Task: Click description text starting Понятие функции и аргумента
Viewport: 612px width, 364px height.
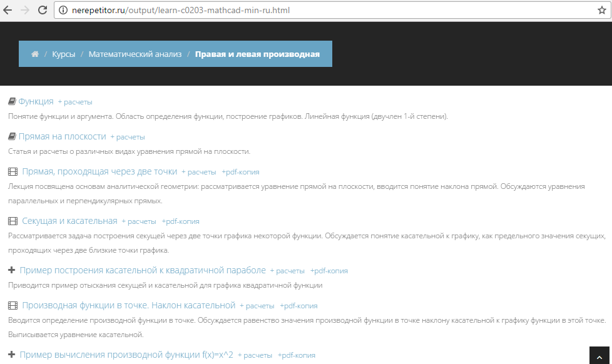Action: pyautogui.click(x=228, y=116)
